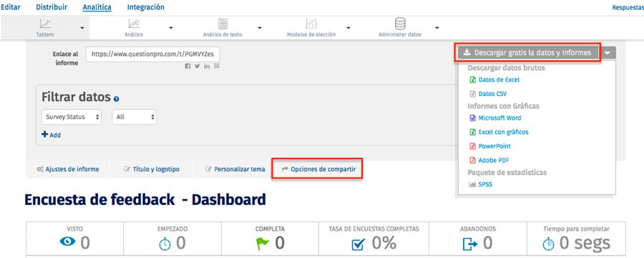Image resolution: width=644 pixels, height=258 pixels.
Task: Switch to the Distribuir tab
Action: [x=52, y=7]
